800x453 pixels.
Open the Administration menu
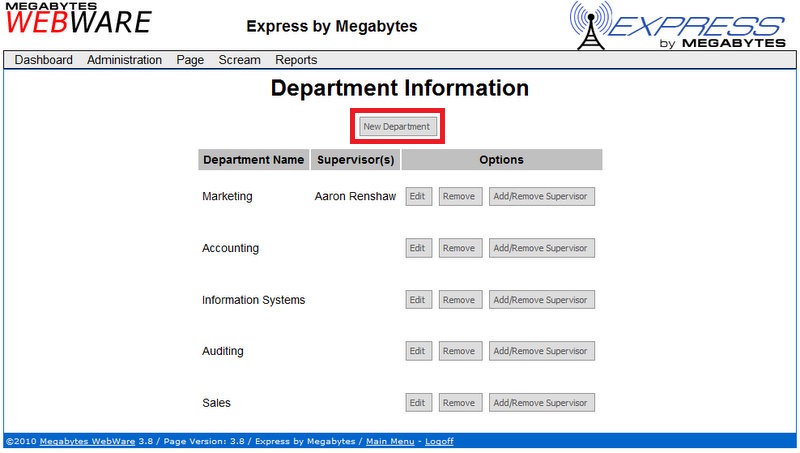124,60
